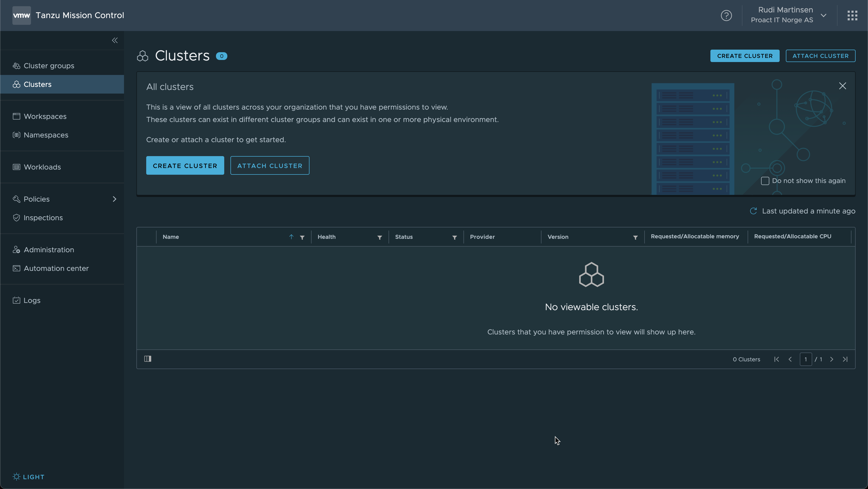
Task: Open Inspections in sidebar
Action: point(62,218)
